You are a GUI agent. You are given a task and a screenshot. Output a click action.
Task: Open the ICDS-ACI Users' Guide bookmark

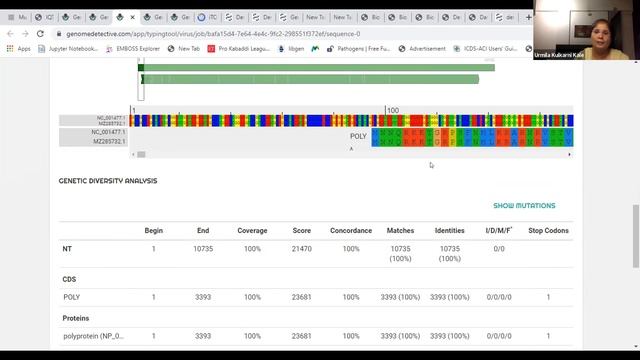click(485, 49)
